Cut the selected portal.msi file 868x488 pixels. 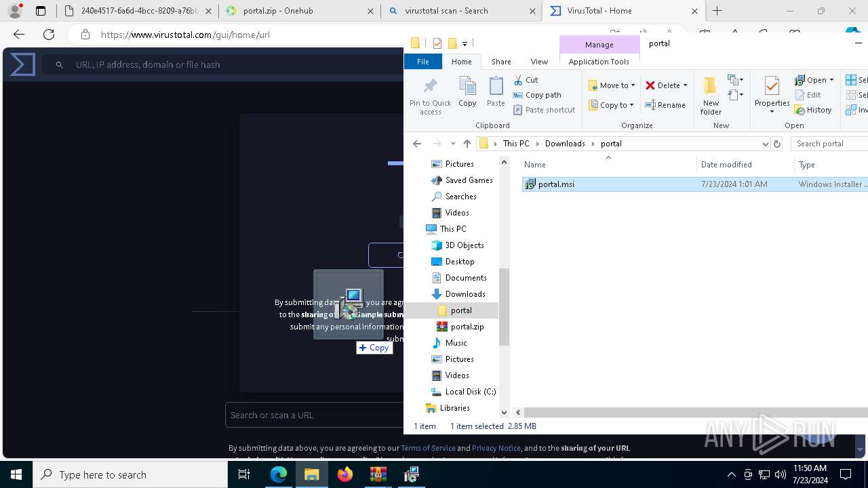coord(526,80)
